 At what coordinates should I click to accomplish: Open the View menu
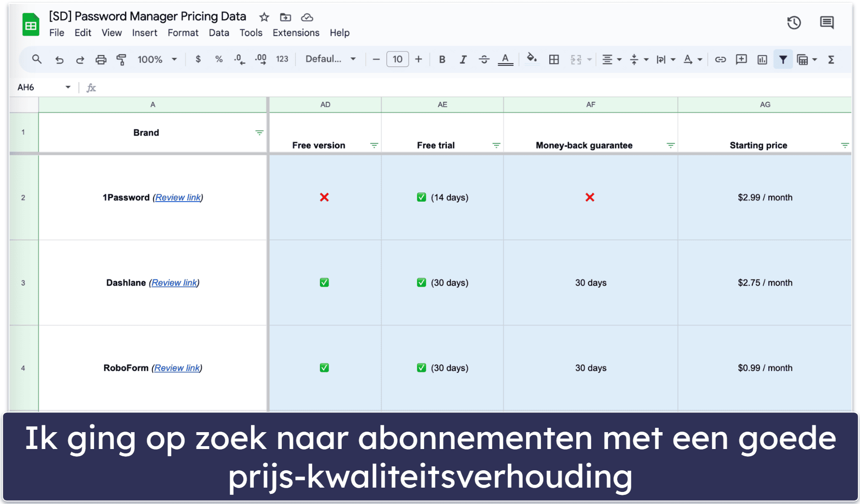tap(111, 33)
